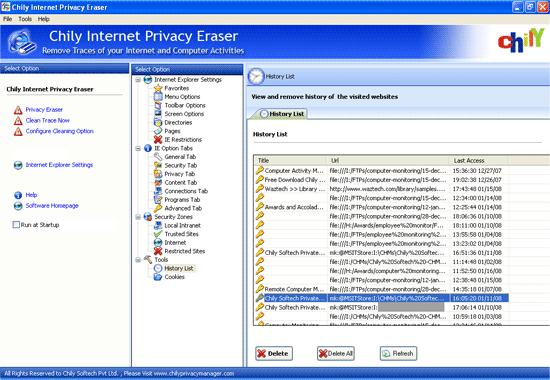
Task: Click the Internet globe icon in Security Zones
Action: [158, 242]
